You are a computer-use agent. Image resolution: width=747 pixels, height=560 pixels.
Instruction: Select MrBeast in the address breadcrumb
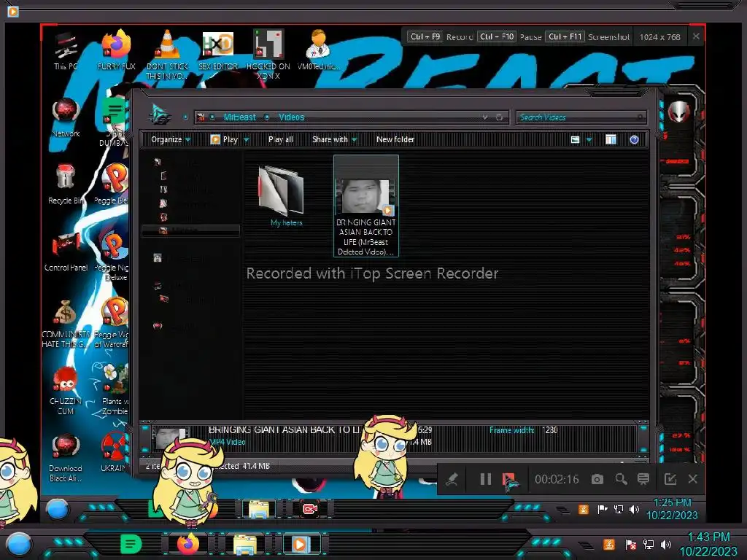[239, 117]
